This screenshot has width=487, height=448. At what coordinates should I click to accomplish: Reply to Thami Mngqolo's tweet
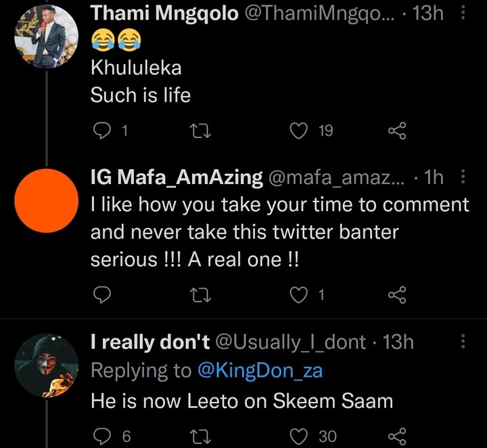point(101,131)
